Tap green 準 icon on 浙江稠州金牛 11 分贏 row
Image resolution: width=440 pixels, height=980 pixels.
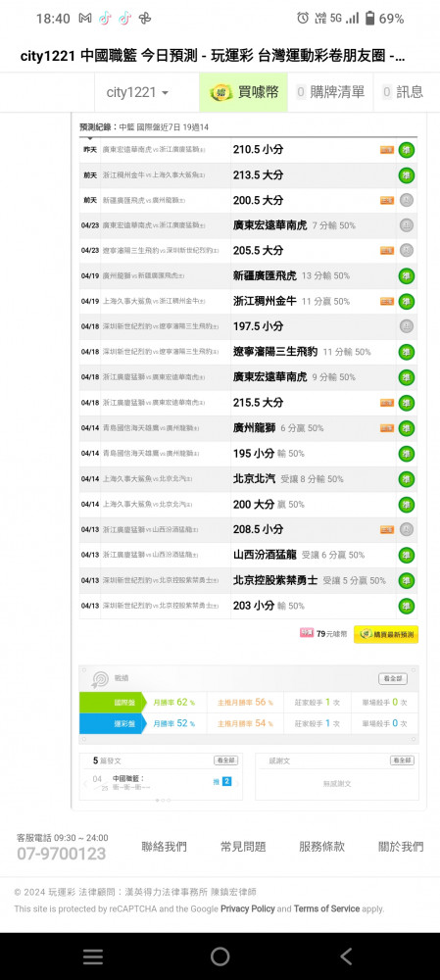407,301
